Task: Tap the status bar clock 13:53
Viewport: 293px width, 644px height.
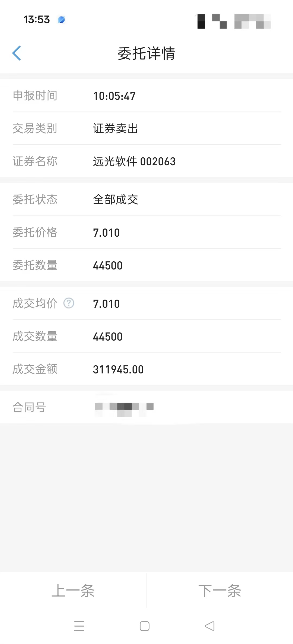Action: point(37,20)
